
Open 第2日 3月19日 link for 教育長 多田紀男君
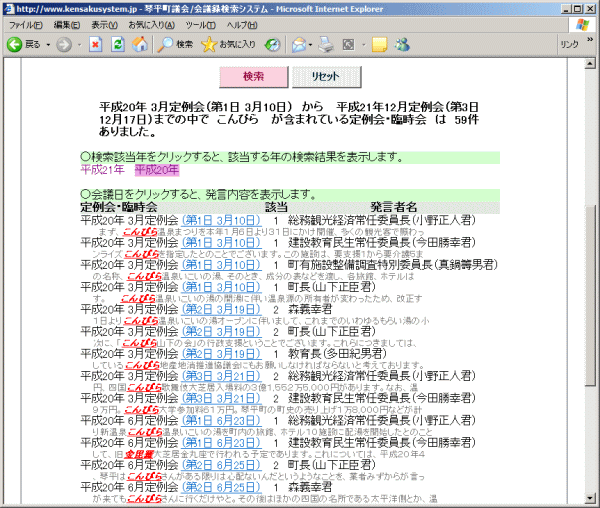222,354
